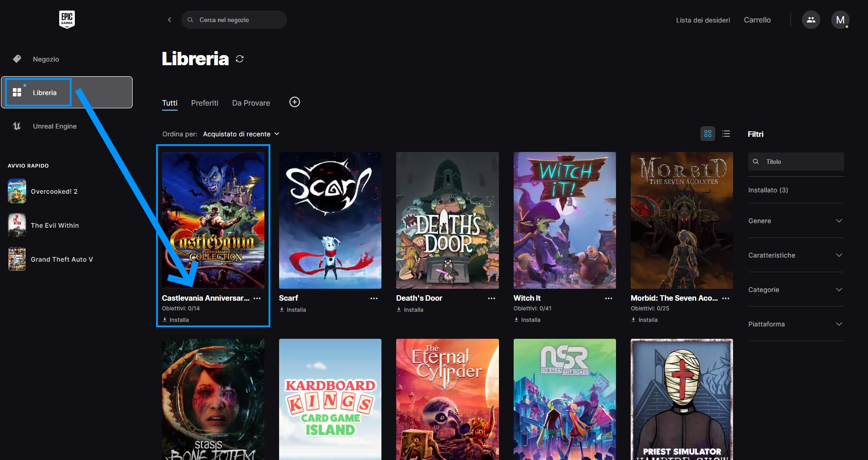Click Obiettivi: 0/41 under Witch It
The width and height of the screenshot is (868, 460).
pos(532,309)
